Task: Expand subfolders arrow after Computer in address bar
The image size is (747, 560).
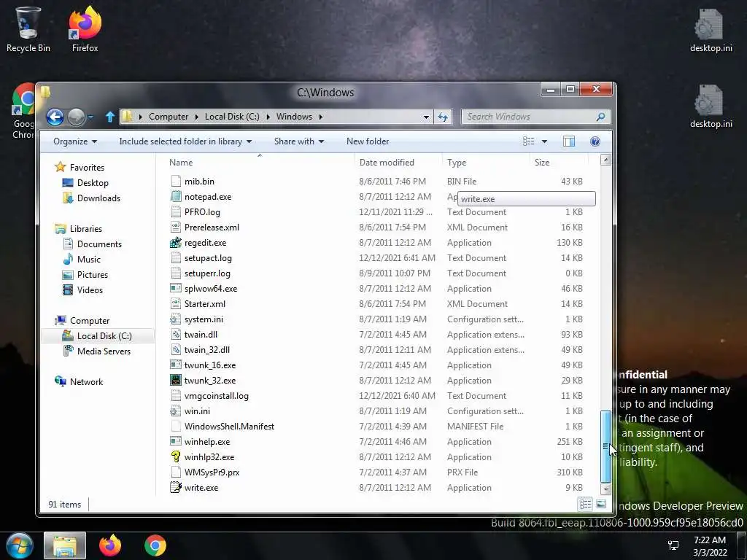Action: tap(197, 117)
